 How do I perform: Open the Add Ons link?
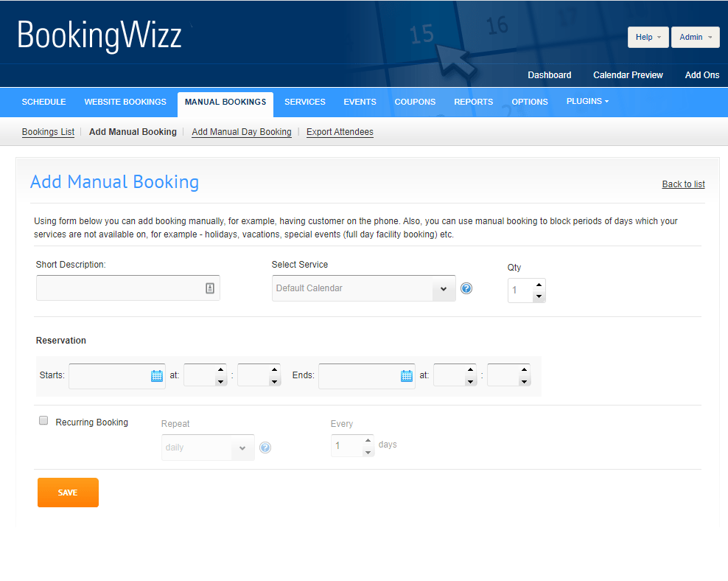coord(702,75)
